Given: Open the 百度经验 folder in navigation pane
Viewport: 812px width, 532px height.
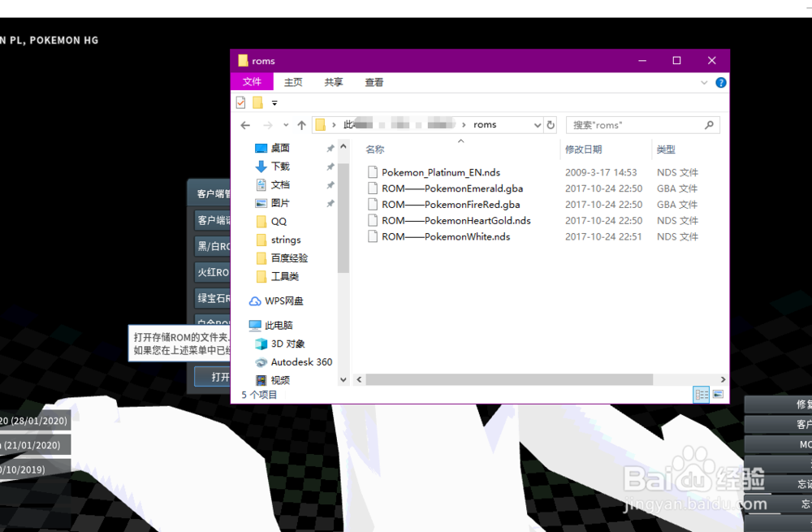Looking at the screenshot, I should pyautogui.click(x=289, y=258).
